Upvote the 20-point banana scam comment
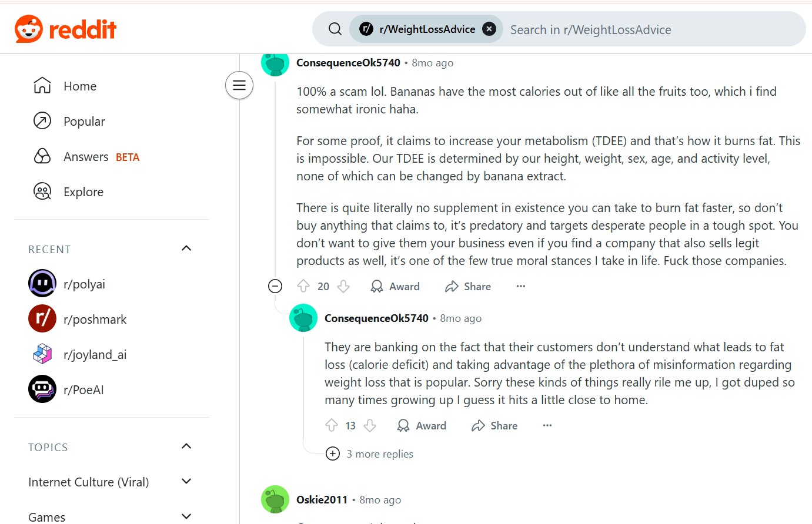Viewport: 812px width, 524px height. (303, 287)
